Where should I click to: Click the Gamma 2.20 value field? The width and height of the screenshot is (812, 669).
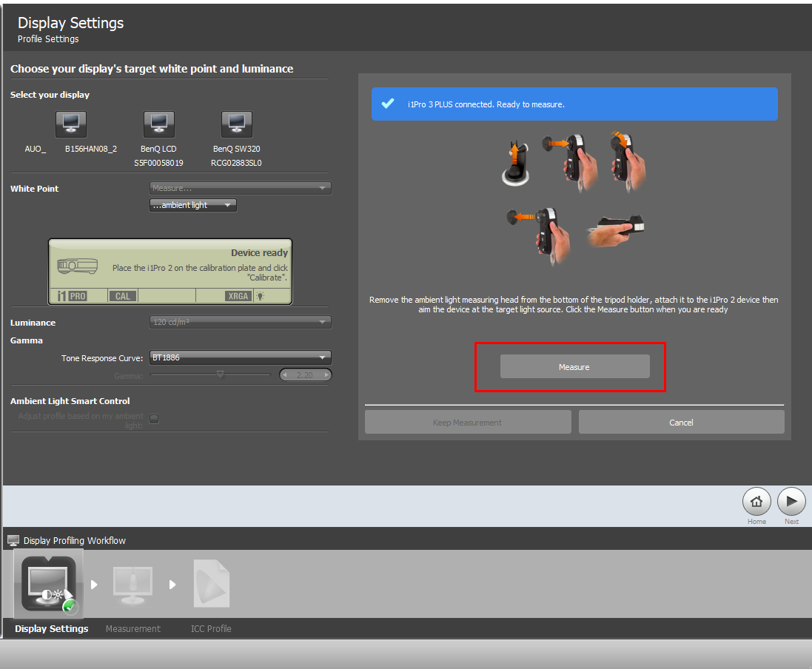[305, 375]
